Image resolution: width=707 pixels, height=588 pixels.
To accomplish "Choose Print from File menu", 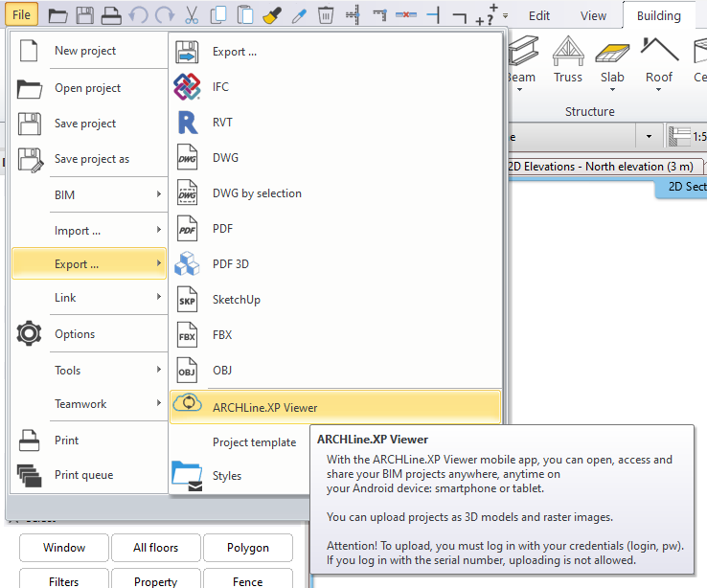I will pyautogui.click(x=89, y=440).
